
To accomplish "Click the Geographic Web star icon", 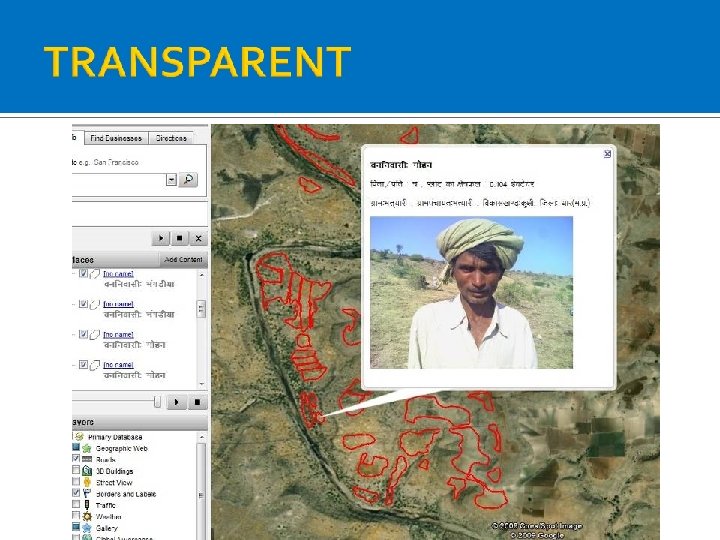I will (87, 448).
